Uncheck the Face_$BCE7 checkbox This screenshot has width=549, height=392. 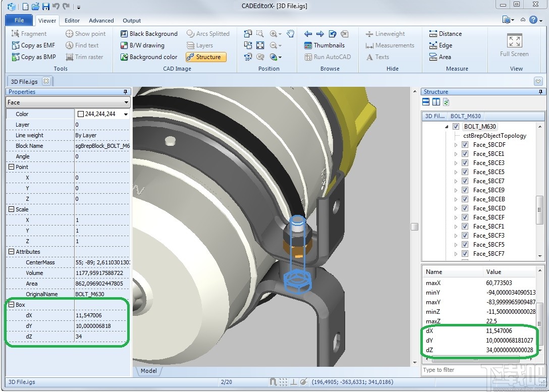pos(465,181)
